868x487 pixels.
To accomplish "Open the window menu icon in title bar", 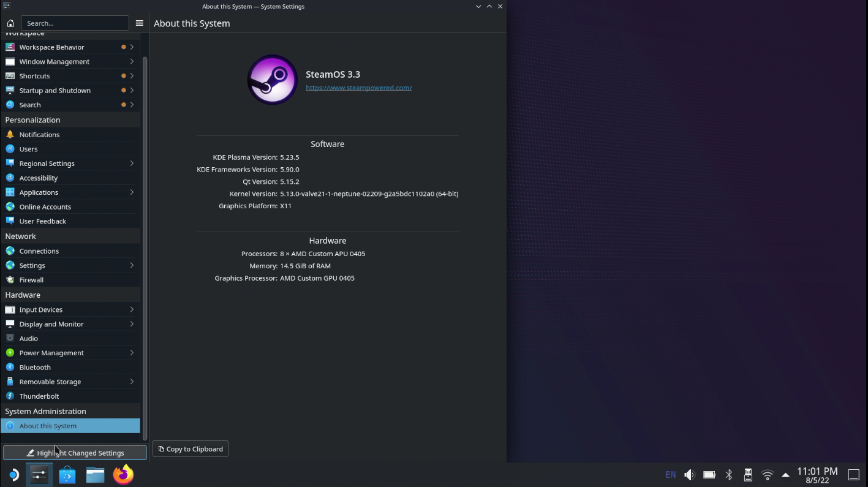I will (x=7, y=6).
